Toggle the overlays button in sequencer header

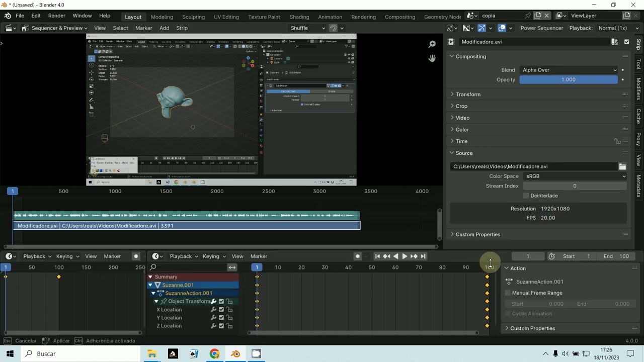(x=502, y=28)
